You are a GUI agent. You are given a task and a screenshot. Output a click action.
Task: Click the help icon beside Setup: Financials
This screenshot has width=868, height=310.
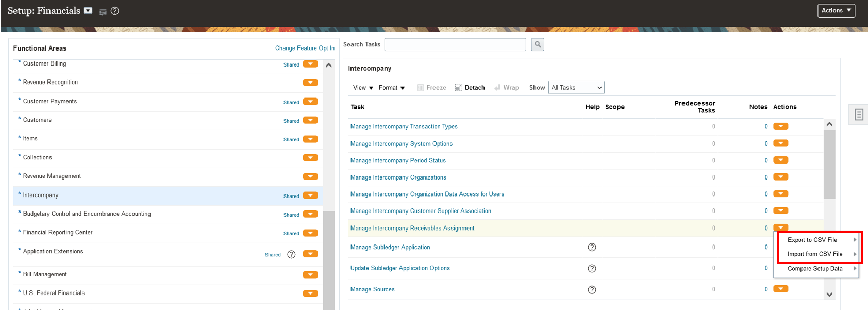coord(115,11)
